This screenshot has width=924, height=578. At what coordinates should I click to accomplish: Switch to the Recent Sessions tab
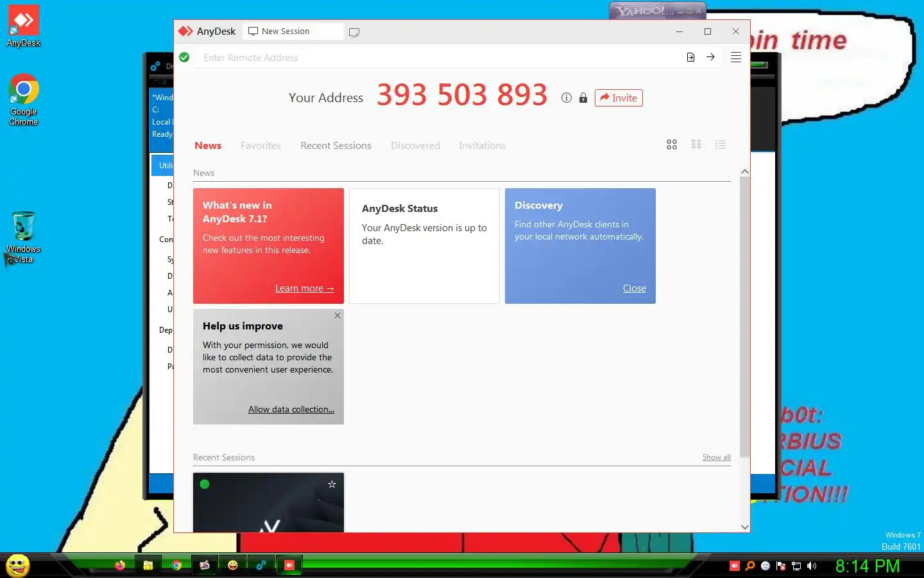336,146
